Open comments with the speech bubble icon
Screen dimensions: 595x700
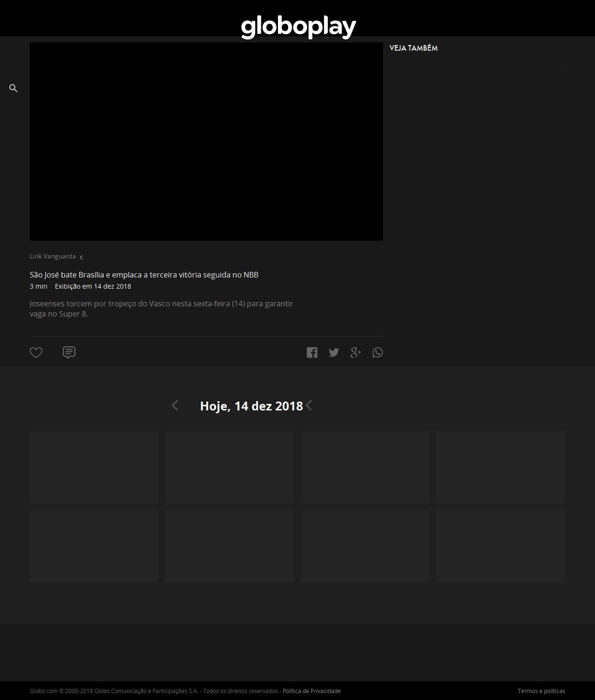69,353
